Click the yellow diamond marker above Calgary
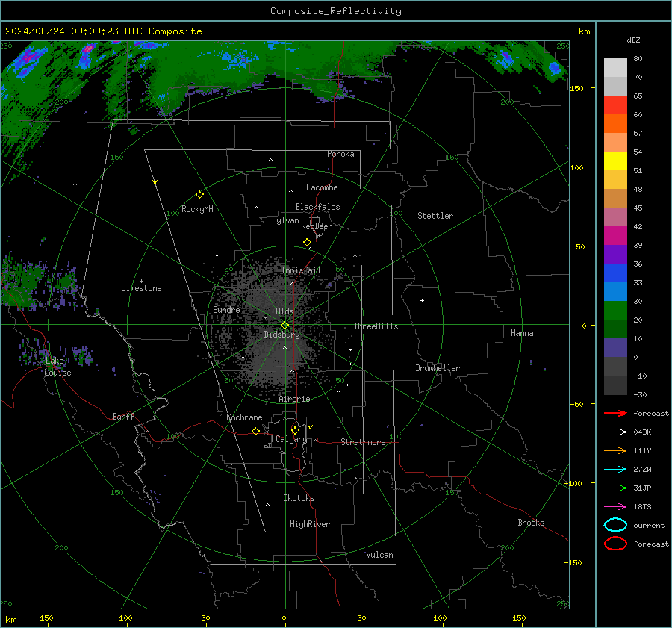The image size is (672, 628). click(295, 430)
